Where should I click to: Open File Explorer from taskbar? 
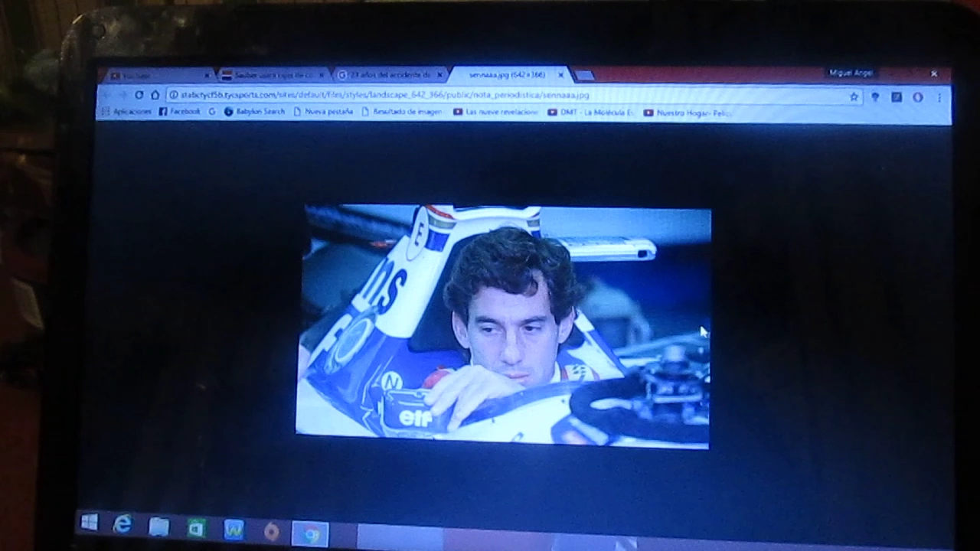(x=158, y=527)
